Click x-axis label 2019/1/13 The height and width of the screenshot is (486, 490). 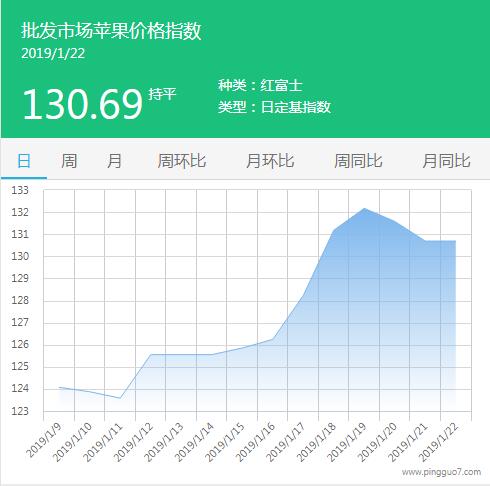(x=164, y=442)
